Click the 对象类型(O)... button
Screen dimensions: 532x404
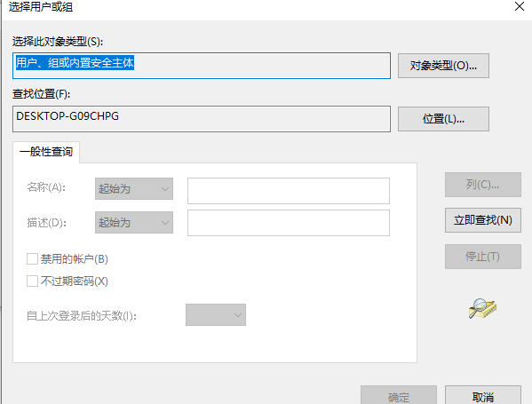(443, 66)
